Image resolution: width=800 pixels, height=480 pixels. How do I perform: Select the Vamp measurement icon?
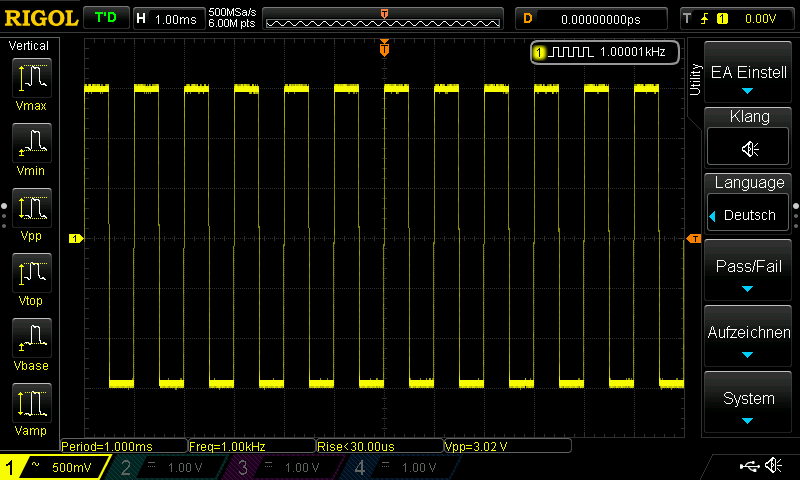[x=31, y=403]
